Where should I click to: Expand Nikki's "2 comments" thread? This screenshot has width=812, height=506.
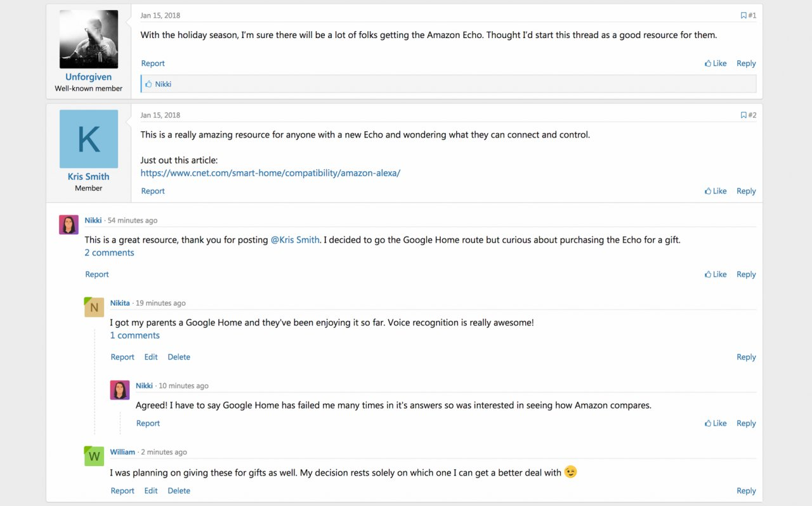109,253
